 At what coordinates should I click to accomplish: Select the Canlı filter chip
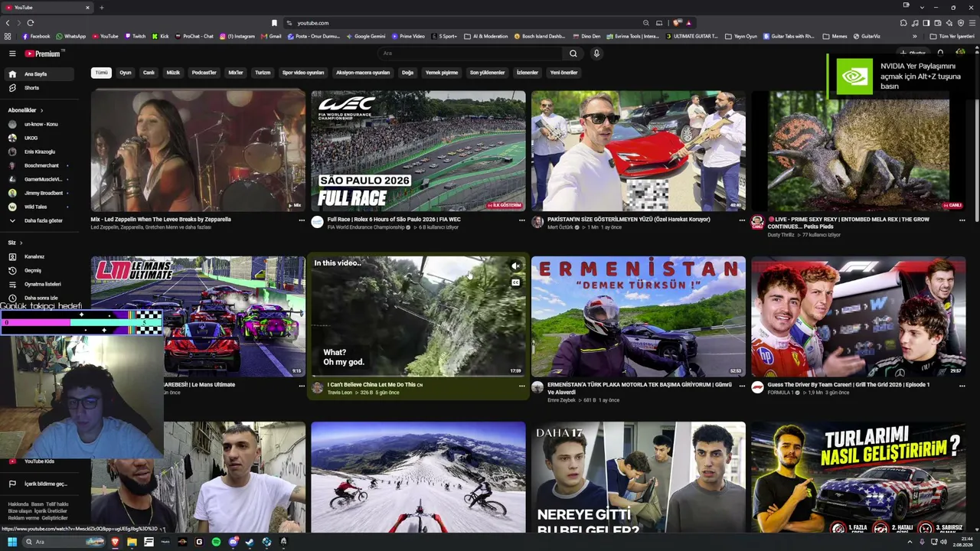coord(149,73)
